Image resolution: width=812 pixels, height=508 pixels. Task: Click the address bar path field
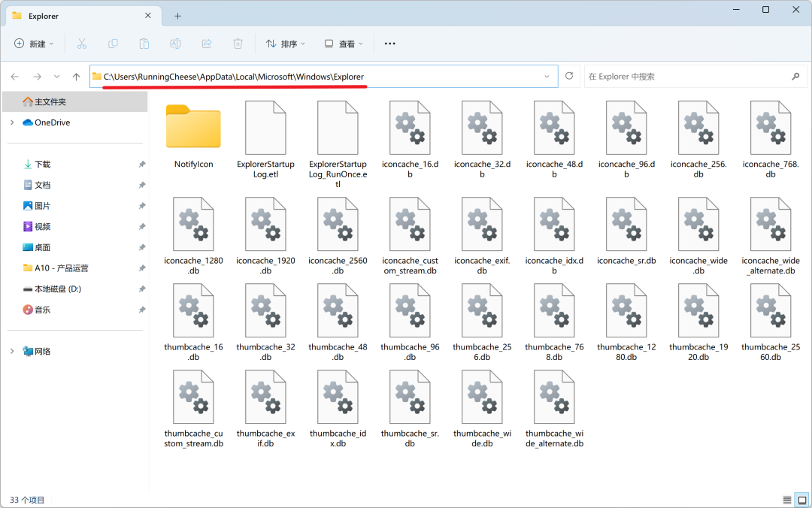[x=323, y=77]
